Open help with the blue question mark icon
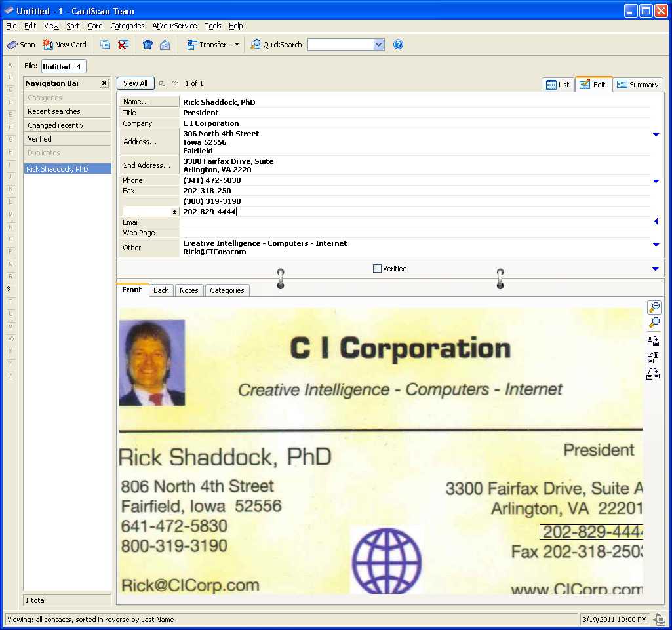This screenshot has height=630, width=672. (398, 45)
